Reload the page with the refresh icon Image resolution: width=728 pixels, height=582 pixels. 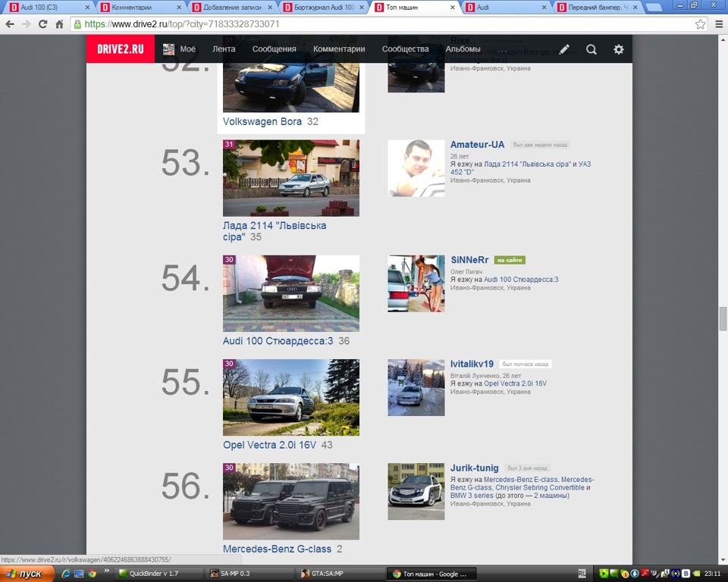(x=42, y=24)
